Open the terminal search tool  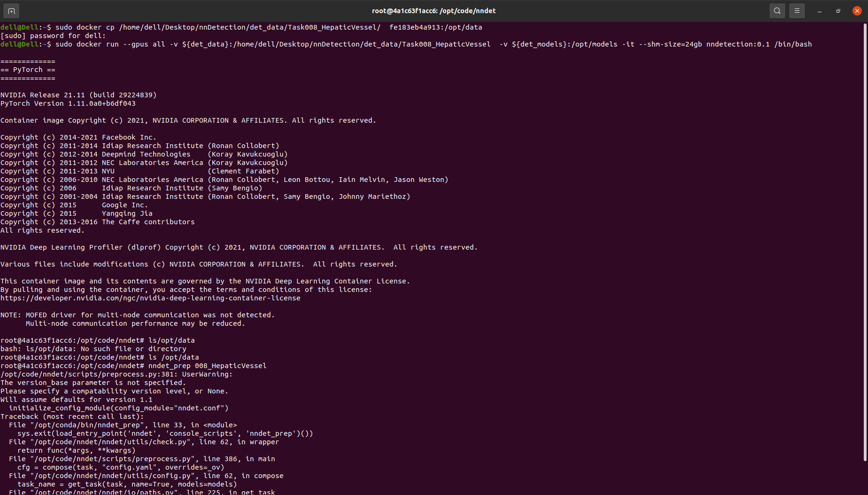777,10
